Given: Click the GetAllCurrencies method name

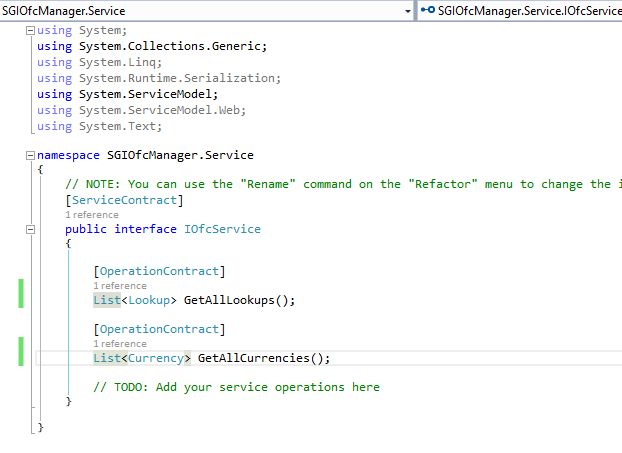Looking at the screenshot, I should (253, 358).
